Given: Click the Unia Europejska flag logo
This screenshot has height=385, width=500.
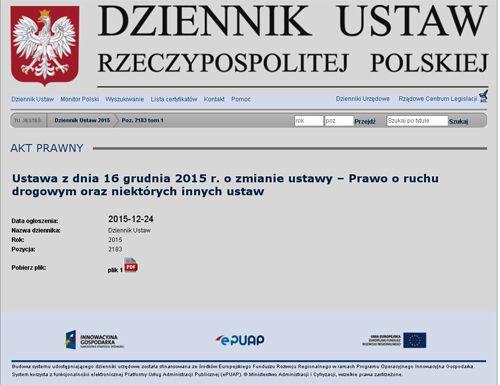Looking at the screenshot, I should point(394,340).
